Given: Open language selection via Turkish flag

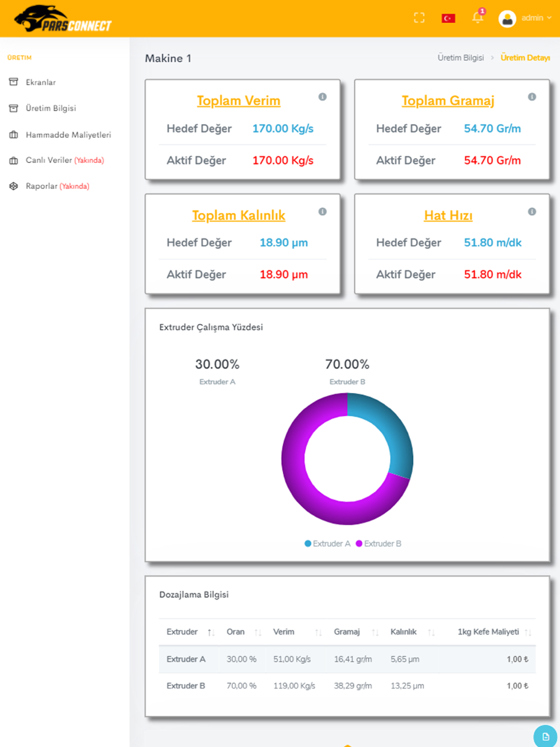Looking at the screenshot, I should [448, 18].
